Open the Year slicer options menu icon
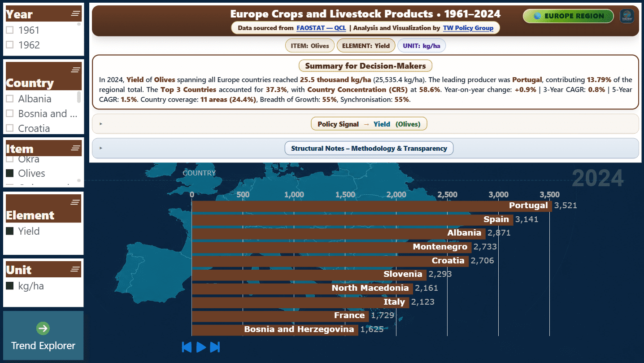The height and width of the screenshot is (363, 644). click(75, 14)
